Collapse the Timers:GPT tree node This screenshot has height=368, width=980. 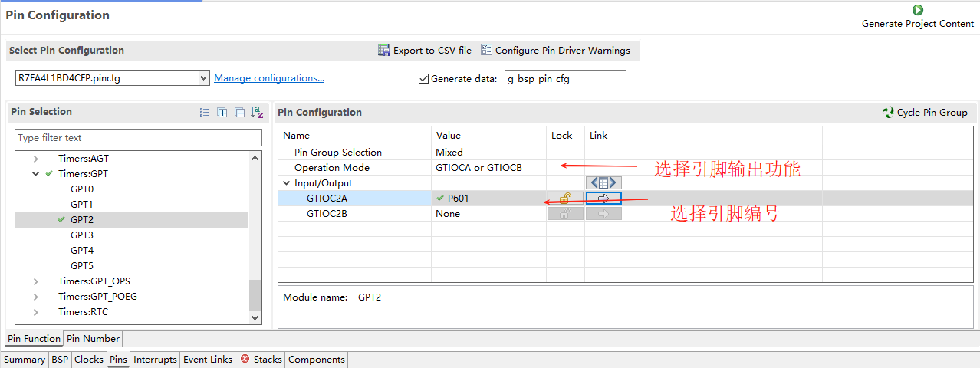click(x=35, y=174)
